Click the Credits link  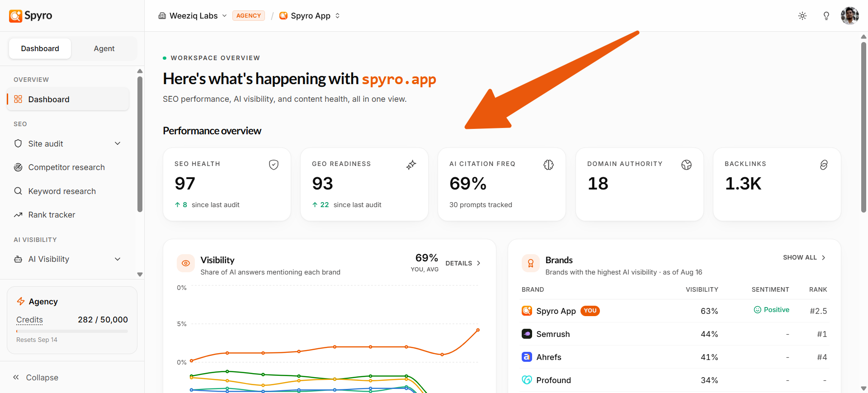tap(29, 320)
